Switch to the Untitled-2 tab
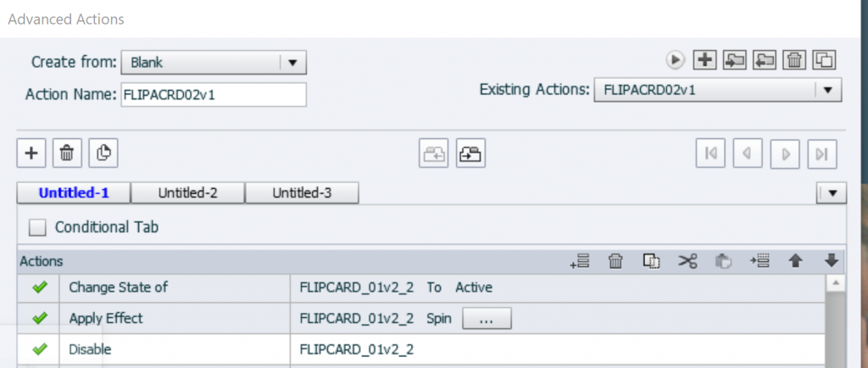 (188, 193)
